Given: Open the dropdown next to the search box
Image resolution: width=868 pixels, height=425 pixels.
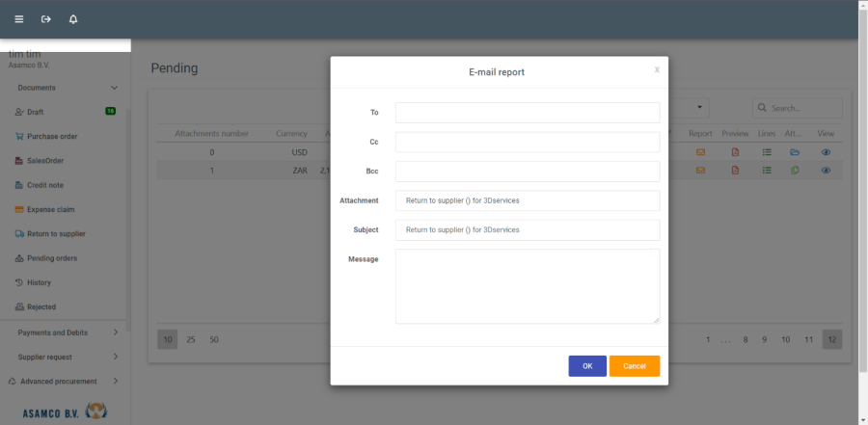Looking at the screenshot, I should coord(699,108).
